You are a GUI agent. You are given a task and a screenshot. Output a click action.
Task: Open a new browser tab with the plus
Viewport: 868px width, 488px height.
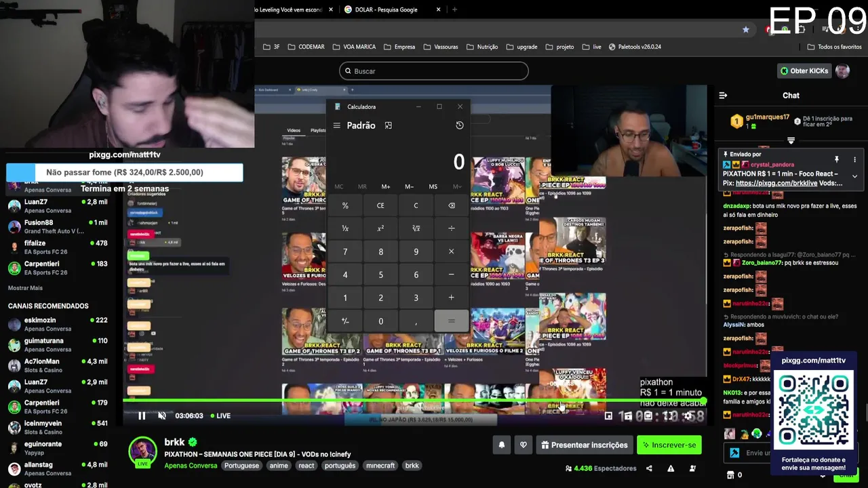click(x=454, y=9)
